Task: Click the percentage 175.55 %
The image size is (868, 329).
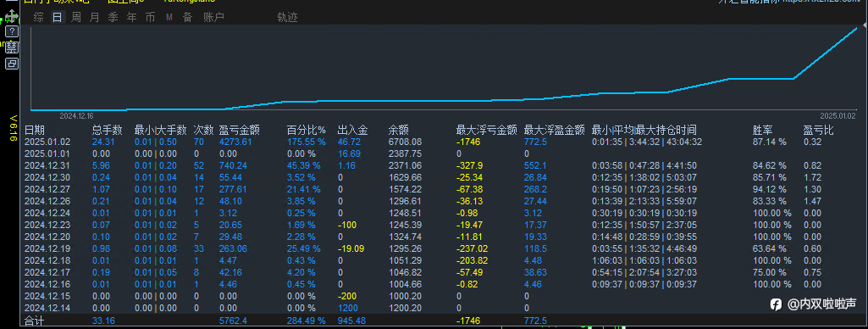Action: [x=305, y=142]
